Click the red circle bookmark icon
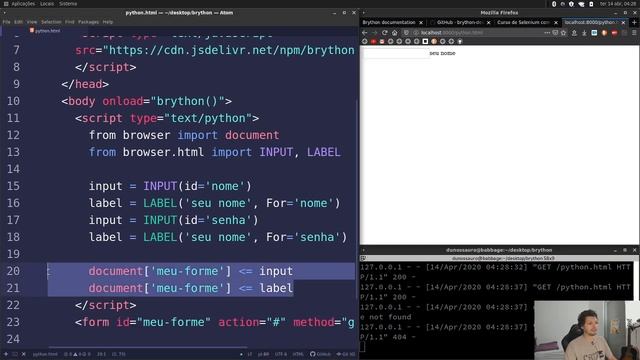 [x=373, y=41]
